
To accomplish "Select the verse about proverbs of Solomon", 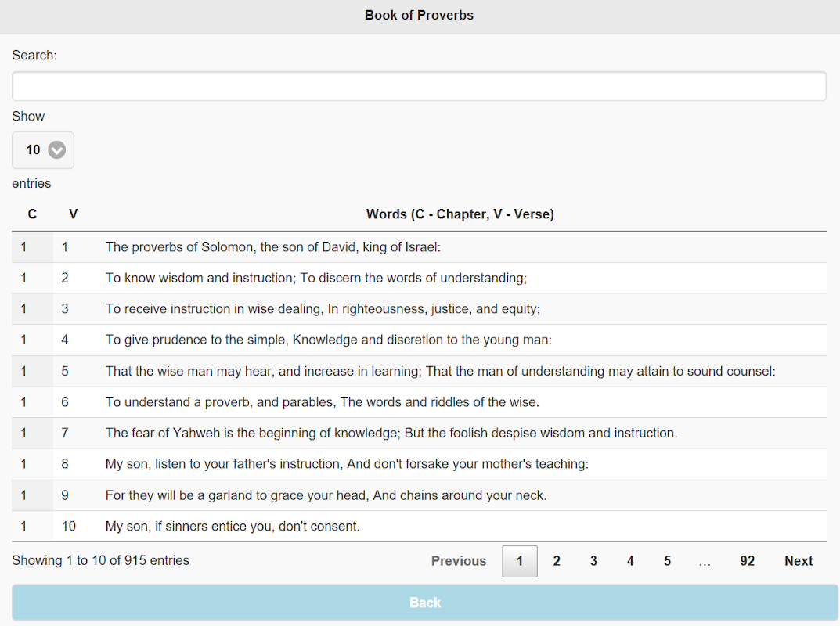I will [419, 246].
